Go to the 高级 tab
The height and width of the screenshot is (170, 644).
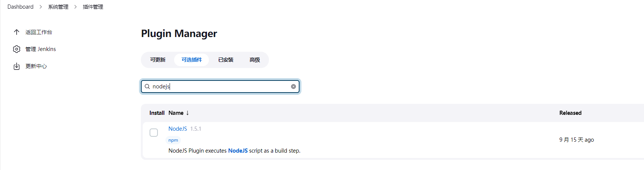(x=255, y=60)
